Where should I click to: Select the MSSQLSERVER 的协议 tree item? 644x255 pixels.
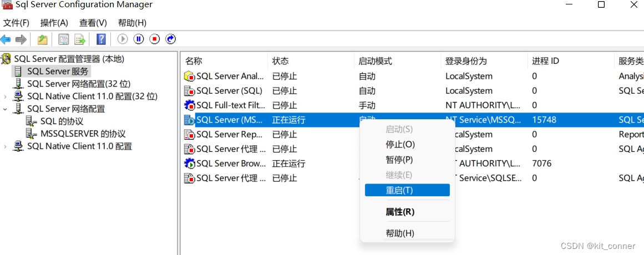pyautogui.click(x=83, y=134)
